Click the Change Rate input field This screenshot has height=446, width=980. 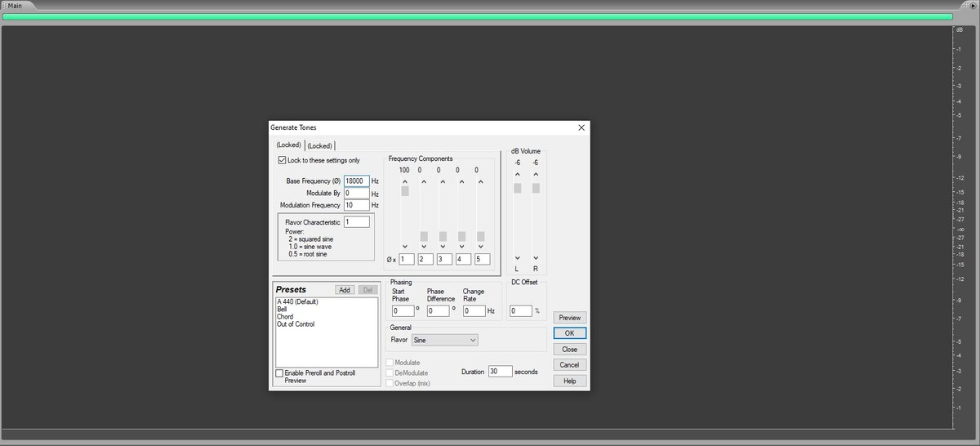pyautogui.click(x=474, y=311)
